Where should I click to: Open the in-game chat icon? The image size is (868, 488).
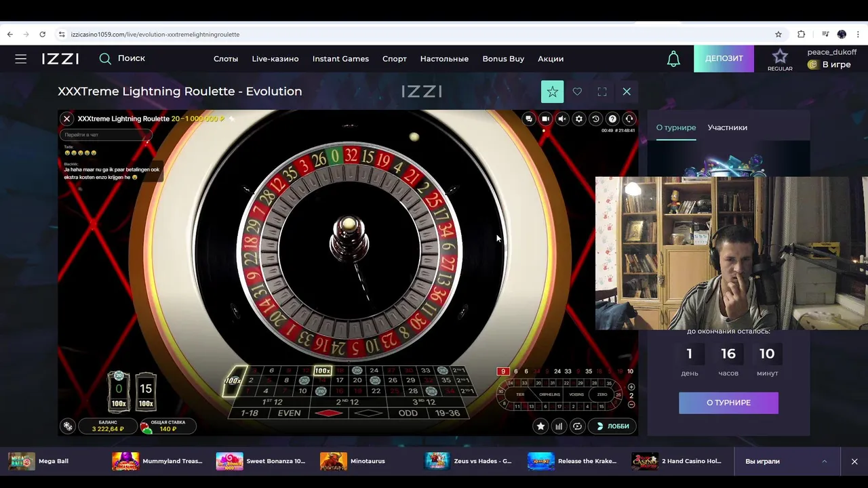pyautogui.click(x=529, y=119)
